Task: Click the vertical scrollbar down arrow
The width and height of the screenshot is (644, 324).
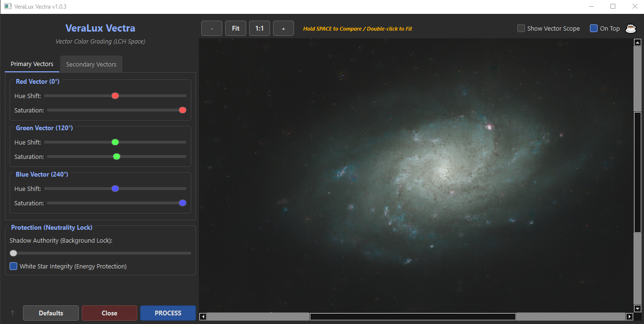Action: [637, 308]
